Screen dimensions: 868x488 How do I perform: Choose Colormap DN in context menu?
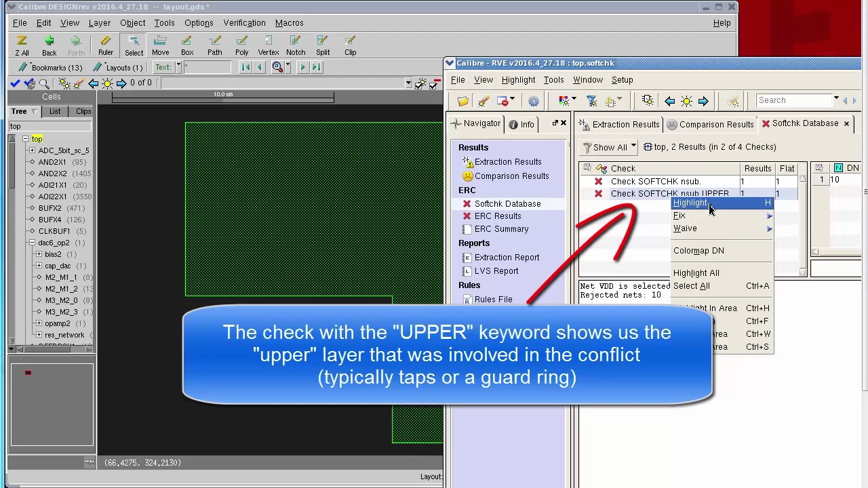click(x=722, y=251)
